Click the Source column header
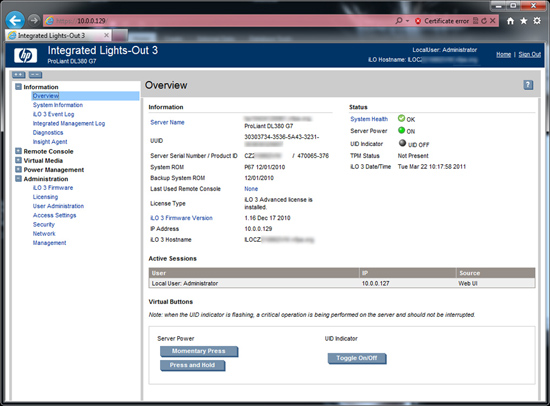The width and height of the screenshot is (550, 406). coord(496,273)
